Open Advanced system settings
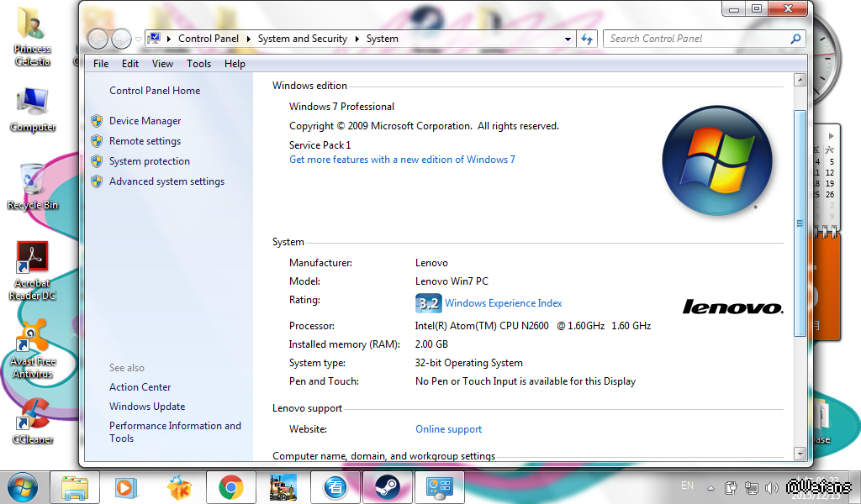The width and height of the screenshot is (861, 504). (166, 181)
